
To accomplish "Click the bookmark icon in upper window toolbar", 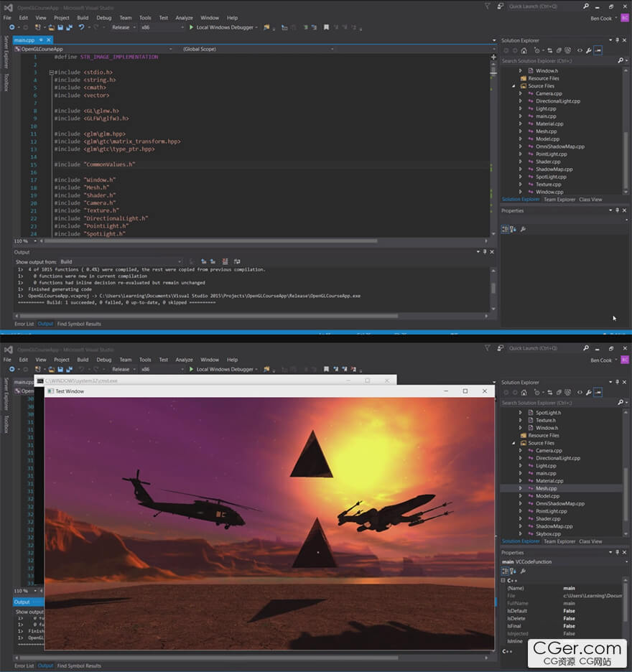I will (x=326, y=27).
